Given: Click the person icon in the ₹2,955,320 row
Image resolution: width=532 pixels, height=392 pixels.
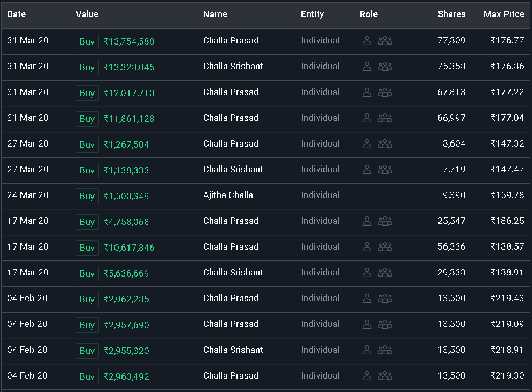Looking at the screenshot, I should click(x=367, y=350).
